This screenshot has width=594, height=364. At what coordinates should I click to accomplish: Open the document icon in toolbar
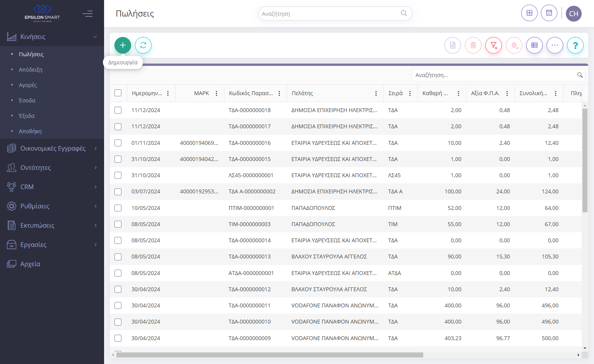click(x=453, y=45)
